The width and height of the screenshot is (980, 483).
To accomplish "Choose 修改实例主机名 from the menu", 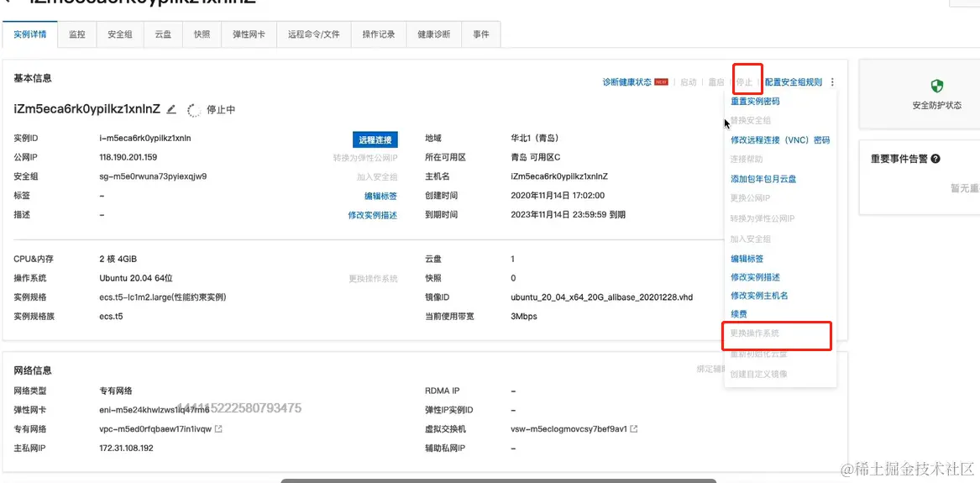I will 759,295.
